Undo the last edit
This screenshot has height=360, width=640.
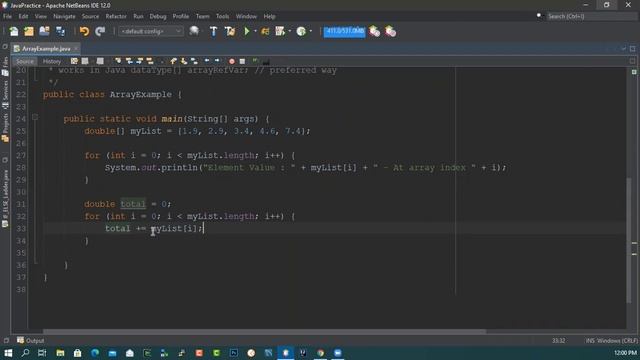coord(84,31)
